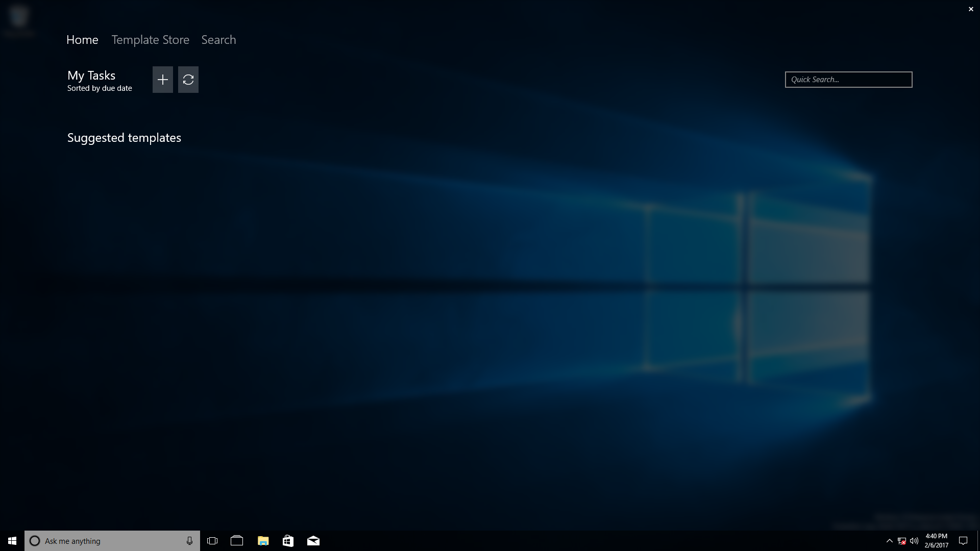Click the network status tray icon
The height and width of the screenshot is (551, 980).
coord(902,541)
